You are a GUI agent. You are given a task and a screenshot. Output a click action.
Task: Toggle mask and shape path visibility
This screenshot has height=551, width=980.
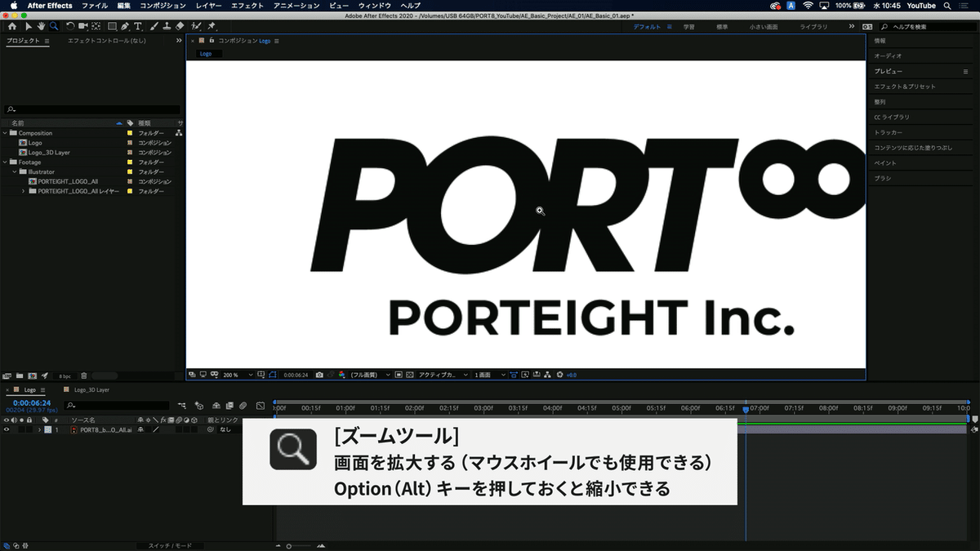pos(273,375)
